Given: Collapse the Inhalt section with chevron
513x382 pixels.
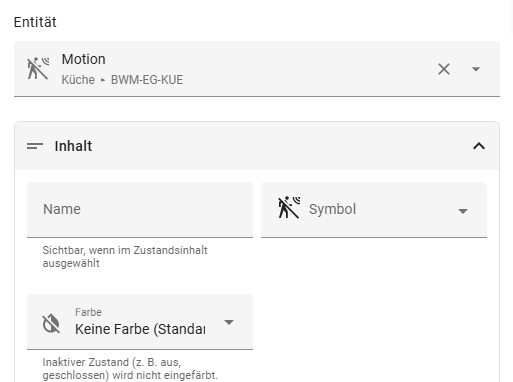Looking at the screenshot, I should tap(479, 146).
